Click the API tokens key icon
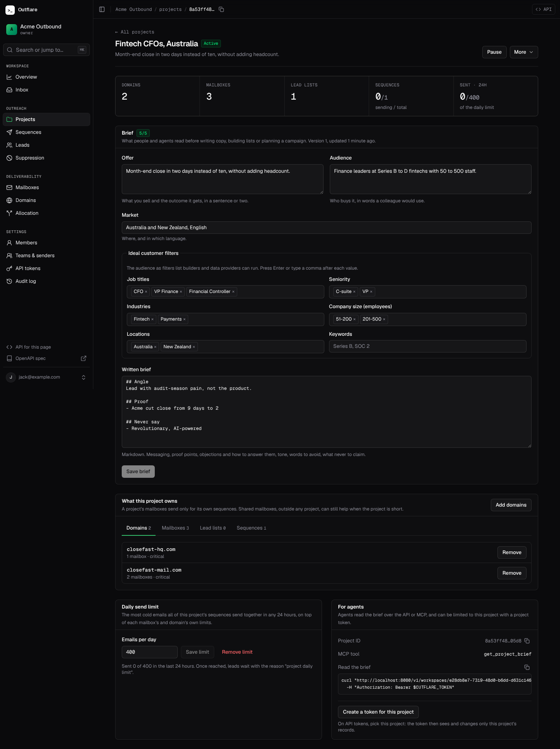The image size is (560, 749). 9,268
